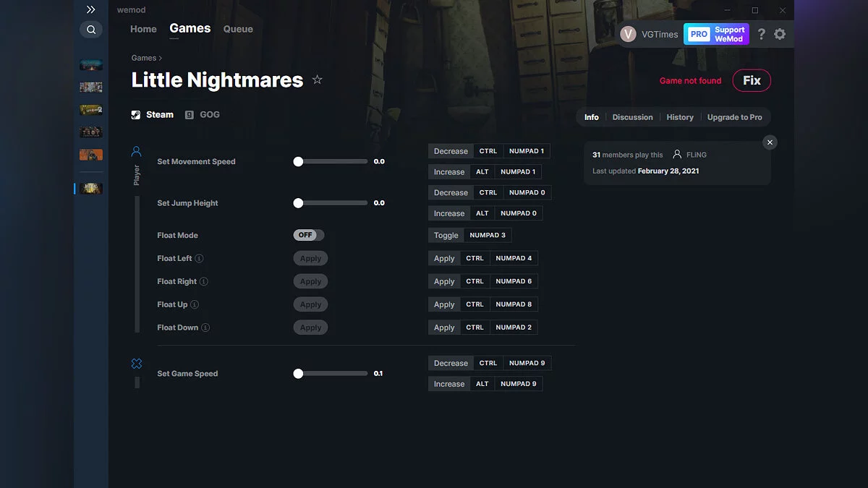Viewport: 868px width, 488px height.
Task: Open search from the sidebar
Action: coord(91,29)
